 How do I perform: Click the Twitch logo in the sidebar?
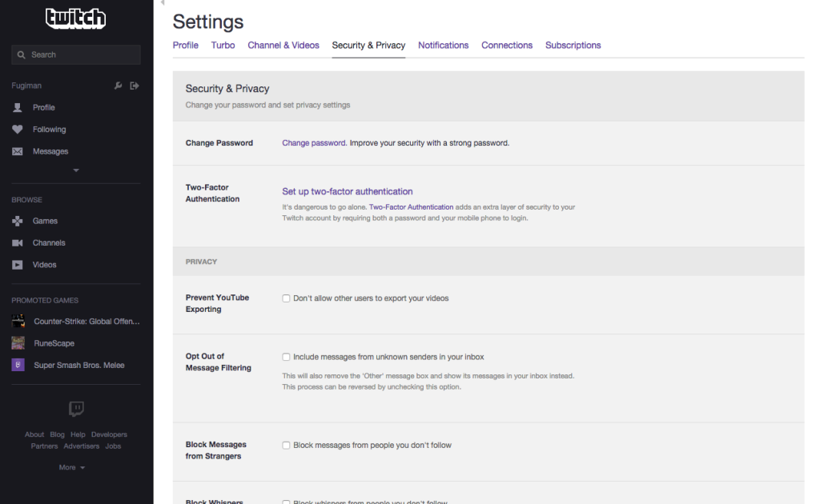click(x=75, y=18)
